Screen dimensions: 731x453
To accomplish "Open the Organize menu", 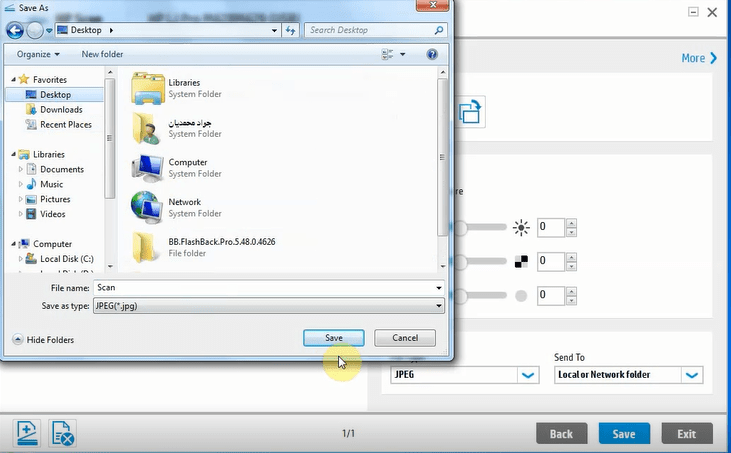I will (38, 54).
